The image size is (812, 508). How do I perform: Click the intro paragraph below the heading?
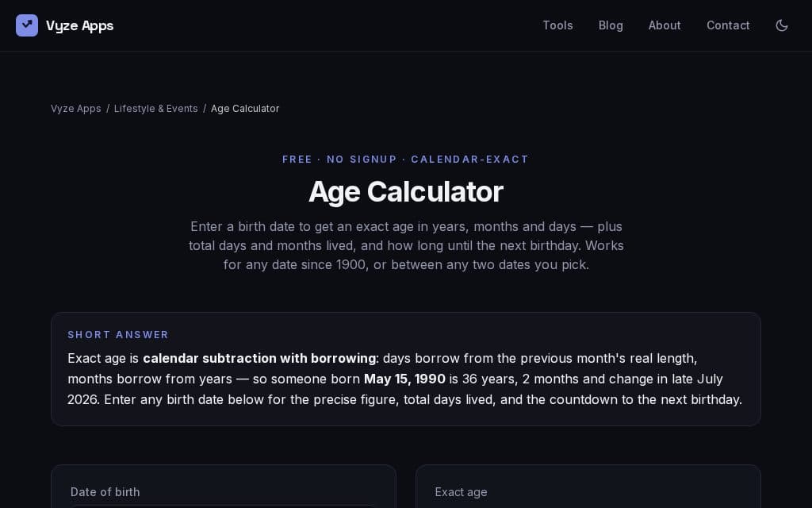pyautogui.click(x=406, y=246)
